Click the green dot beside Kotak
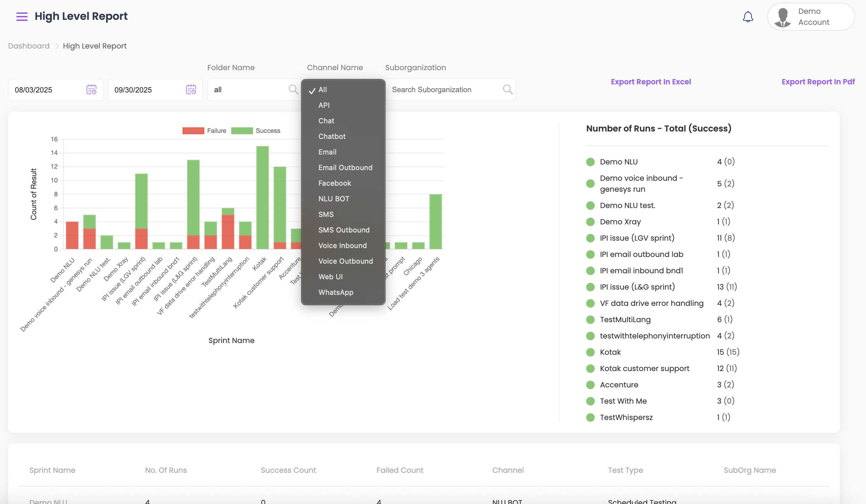The image size is (866, 504). [590, 352]
